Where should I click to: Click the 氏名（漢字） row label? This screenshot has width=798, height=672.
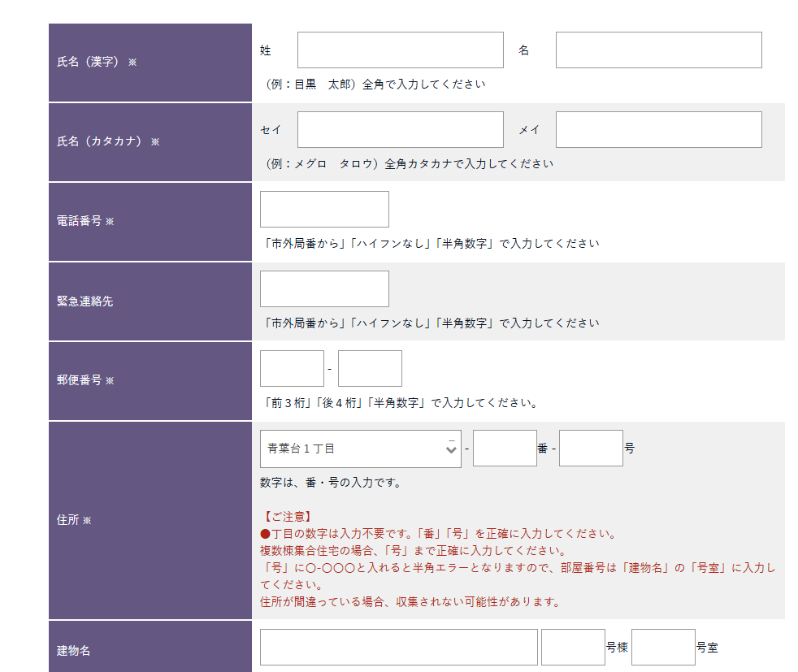tap(88, 62)
